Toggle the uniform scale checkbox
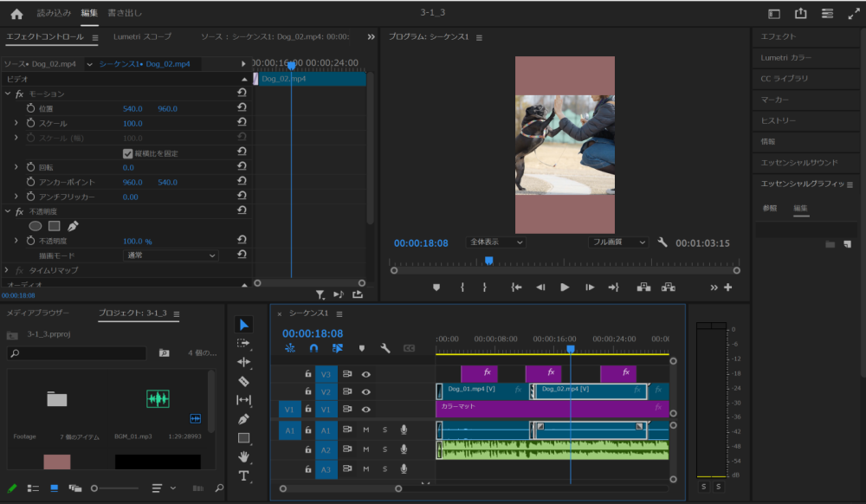Image resolution: width=866 pixels, height=504 pixels. (128, 153)
